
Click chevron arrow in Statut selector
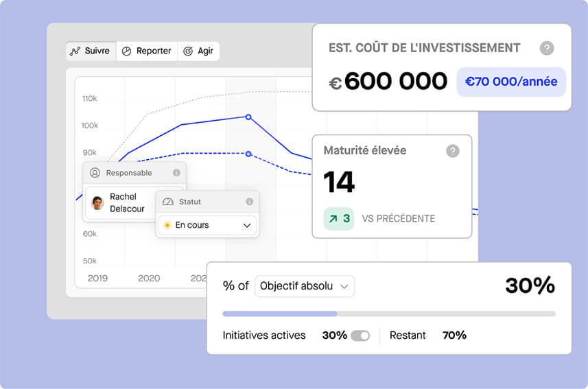pos(247,225)
